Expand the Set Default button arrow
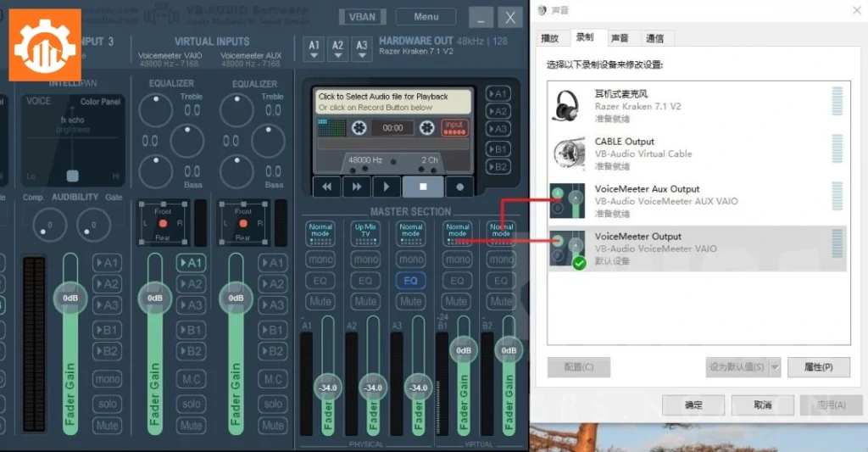Image resolution: width=868 pixels, height=452 pixels. coord(775,366)
